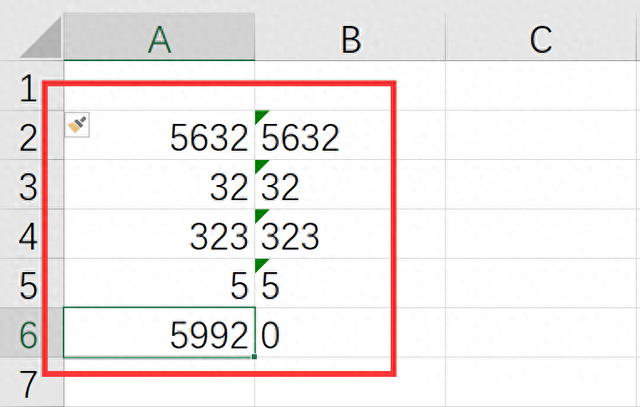The width and height of the screenshot is (640, 407).
Task: Click empty cell C6
Action: 541,333
